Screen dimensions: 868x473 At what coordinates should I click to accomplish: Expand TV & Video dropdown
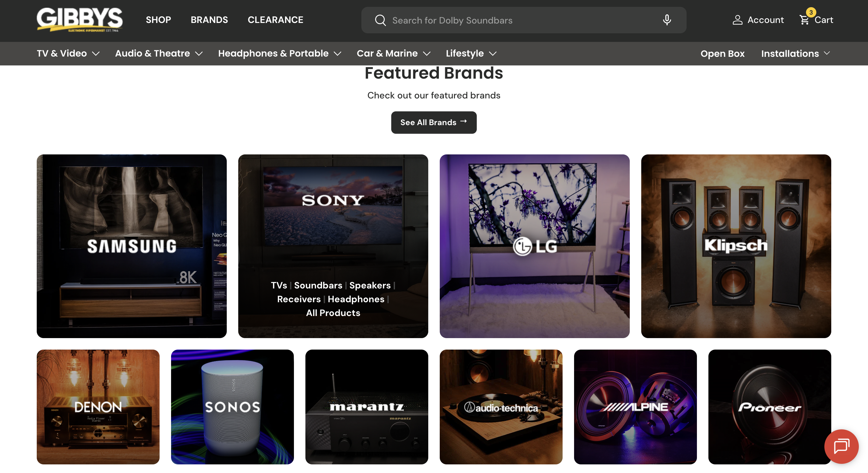(68, 53)
